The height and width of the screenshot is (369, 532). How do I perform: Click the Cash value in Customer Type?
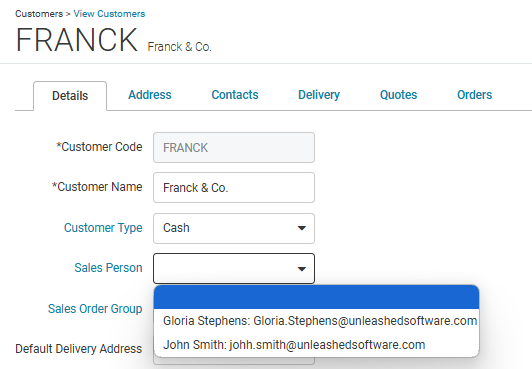pos(176,228)
